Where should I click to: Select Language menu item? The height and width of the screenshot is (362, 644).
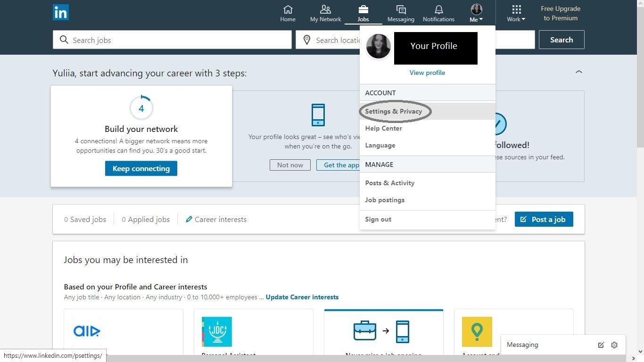(380, 145)
